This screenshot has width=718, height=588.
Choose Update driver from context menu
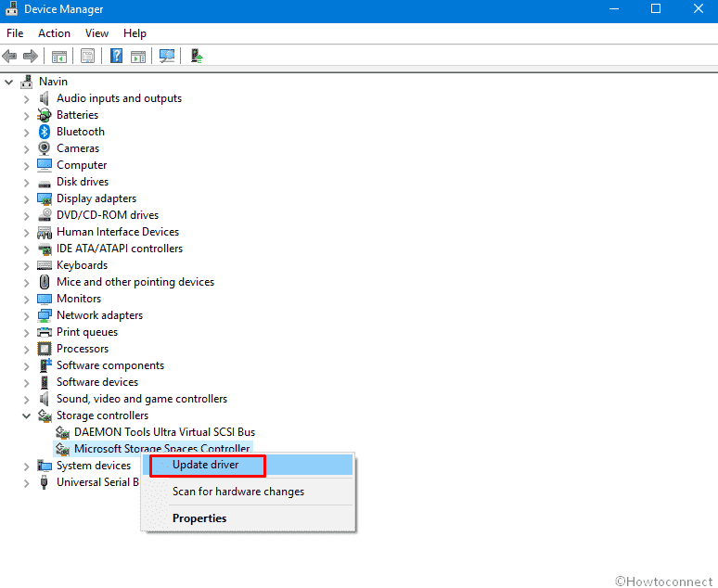248,466
